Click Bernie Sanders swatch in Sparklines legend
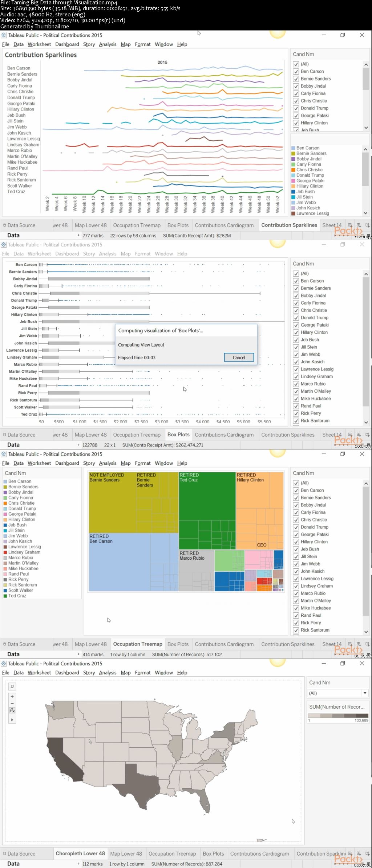The height and width of the screenshot is (868, 372). click(x=293, y=153)
